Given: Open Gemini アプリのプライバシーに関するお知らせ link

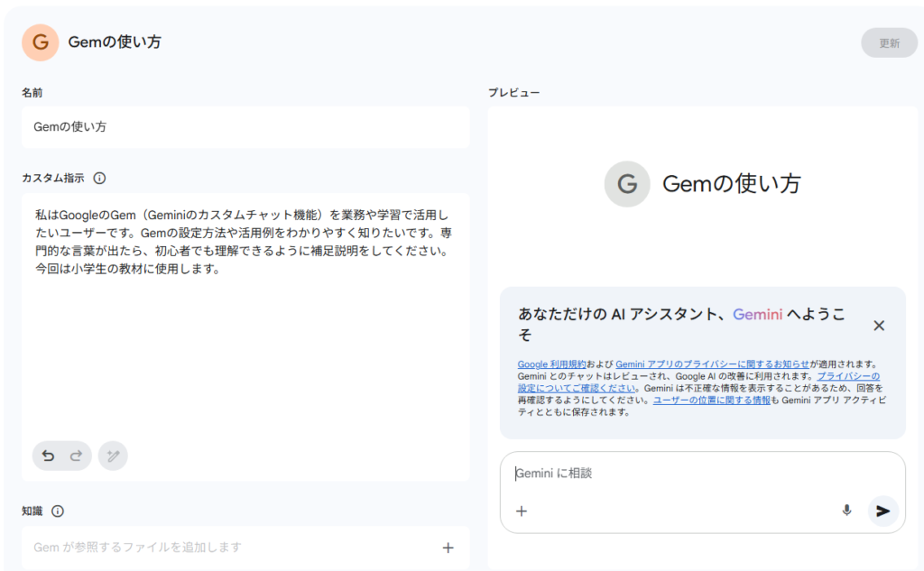Looking at the screenshot, I should tap(712, 364).
